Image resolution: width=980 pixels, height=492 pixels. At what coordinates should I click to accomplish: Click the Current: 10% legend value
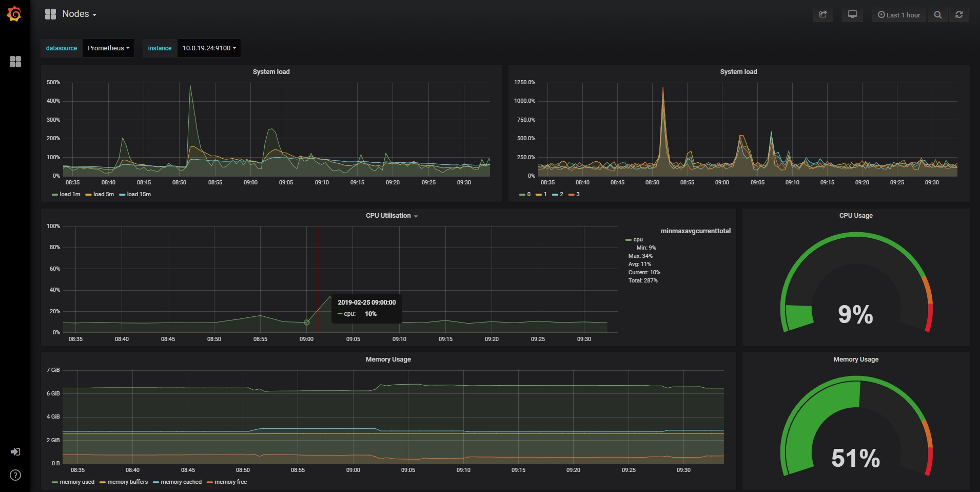coord(644,272)
